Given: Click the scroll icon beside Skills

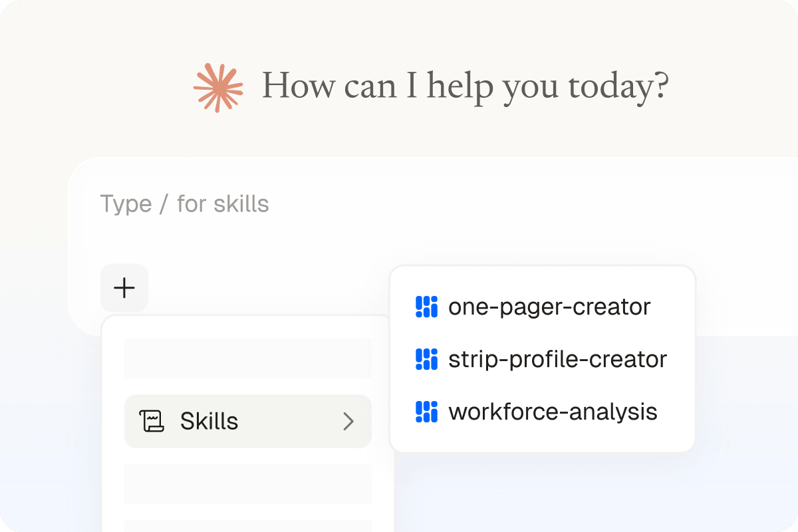Looking at the screenshot, I should click(152, 421).
